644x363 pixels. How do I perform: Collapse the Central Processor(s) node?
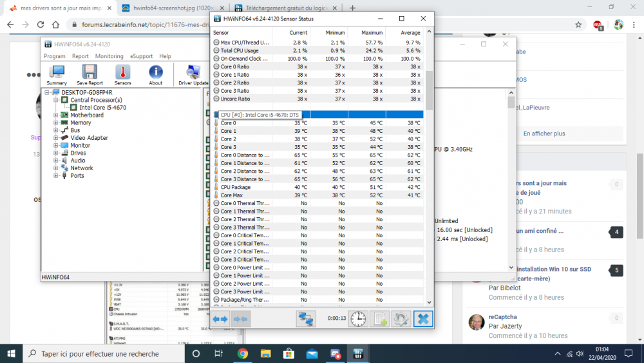[56, 100]
